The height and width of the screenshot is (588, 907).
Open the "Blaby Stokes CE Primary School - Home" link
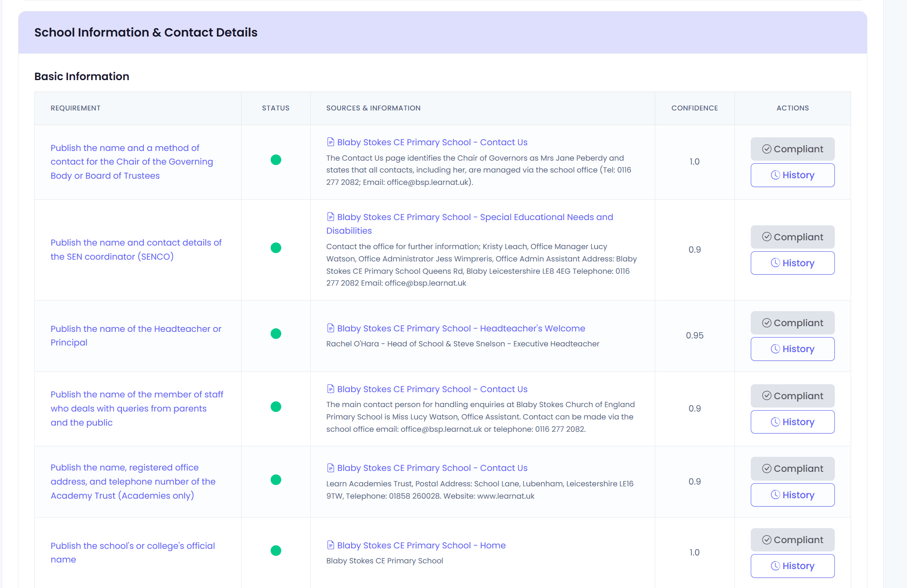pos(421,545)
